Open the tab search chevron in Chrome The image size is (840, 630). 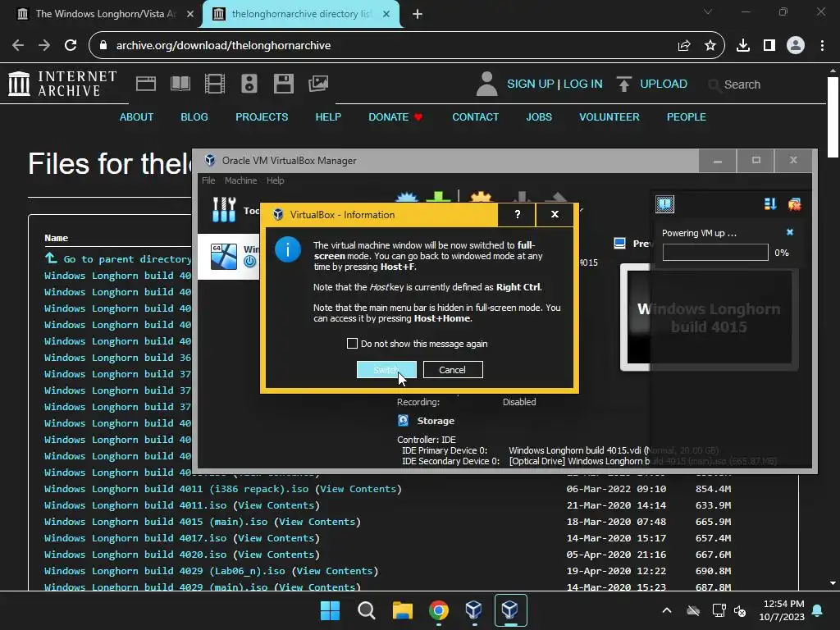(708, 11)
